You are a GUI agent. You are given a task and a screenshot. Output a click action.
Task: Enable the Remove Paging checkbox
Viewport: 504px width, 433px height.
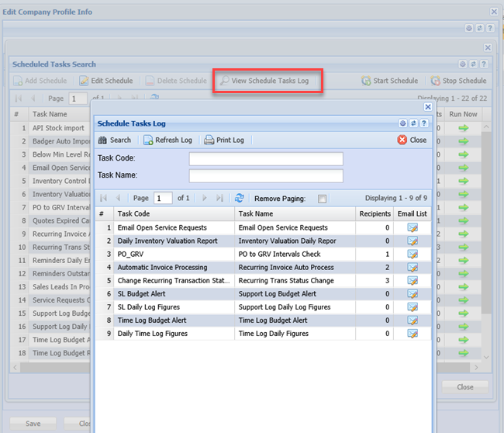coord(323,198)
